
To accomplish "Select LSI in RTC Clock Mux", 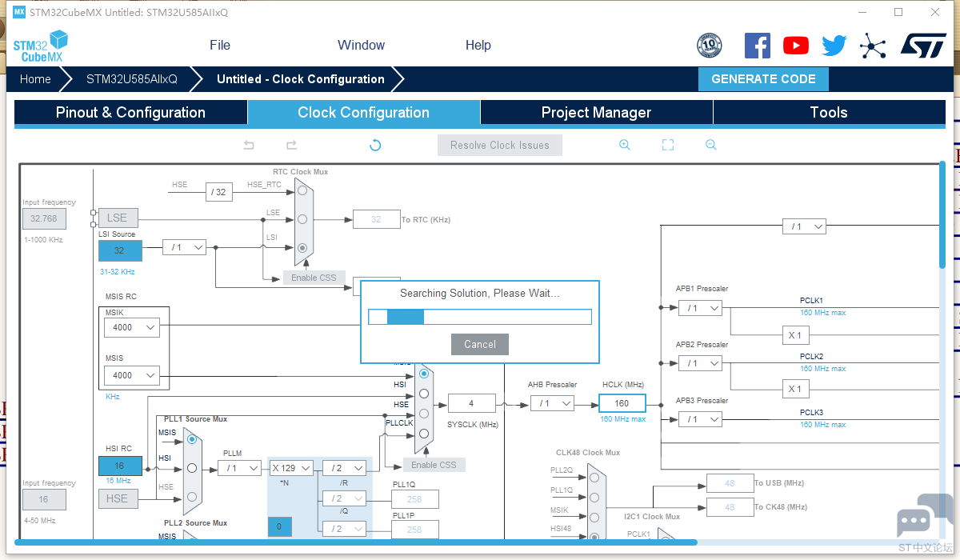I will click(x=302, y=248).
